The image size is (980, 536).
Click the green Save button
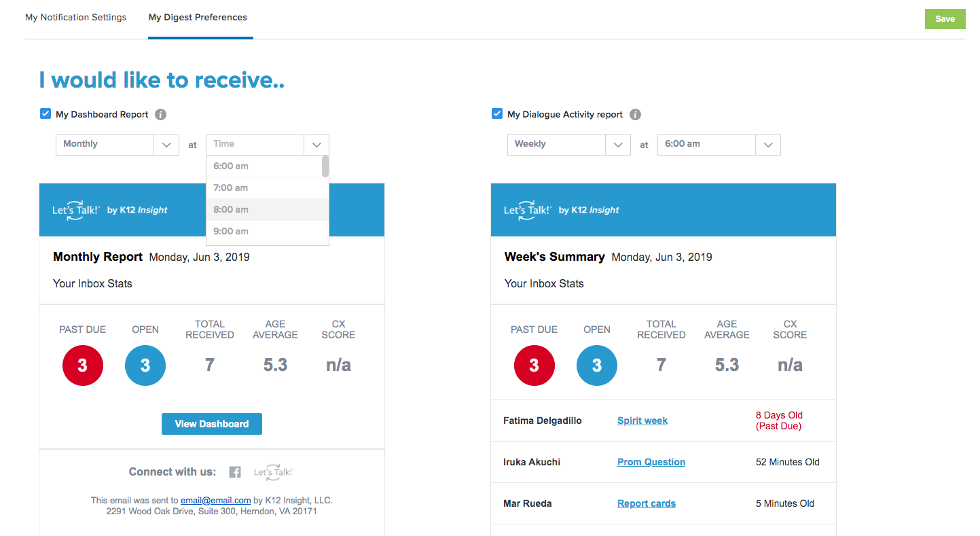pyautogui.click(x=945, y=19)
